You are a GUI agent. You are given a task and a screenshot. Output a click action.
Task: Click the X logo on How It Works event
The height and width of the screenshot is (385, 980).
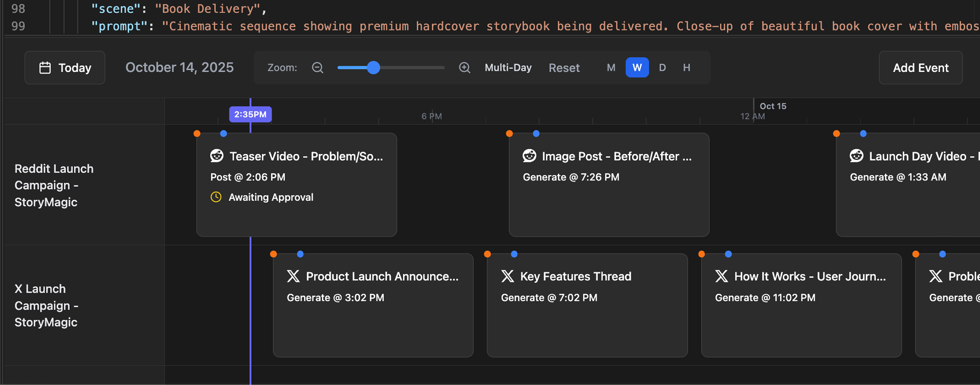click(x=722, y=276)
